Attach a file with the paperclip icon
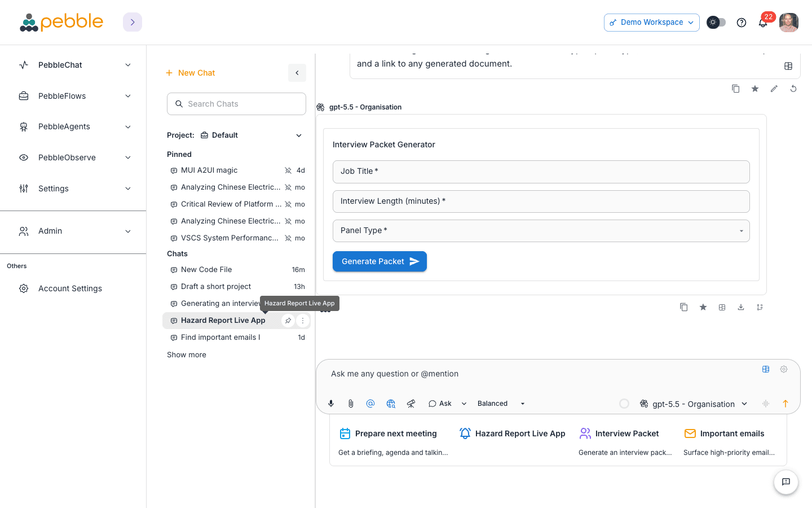812x508 pixels. pos(351,404)
